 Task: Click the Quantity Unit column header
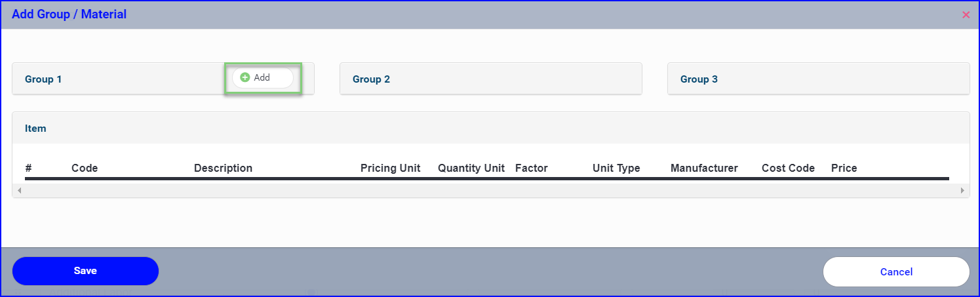point(471,168)
